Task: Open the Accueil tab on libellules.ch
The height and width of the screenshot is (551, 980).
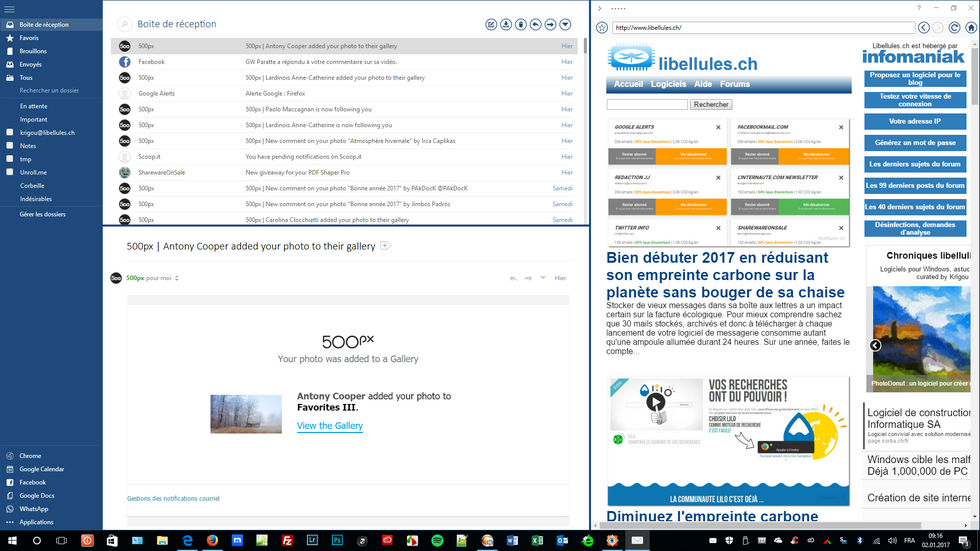Action: (628, 84)
